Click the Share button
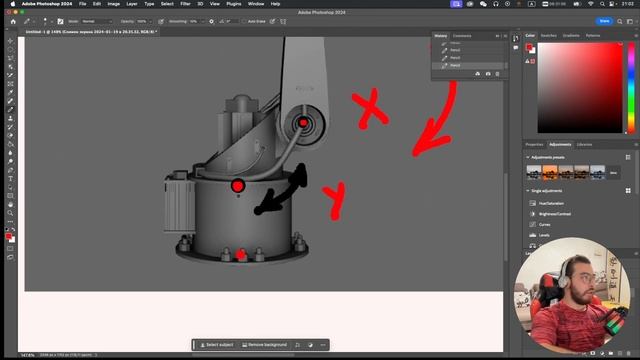This screenshot has height=360, width=640. tap(604, 21)
